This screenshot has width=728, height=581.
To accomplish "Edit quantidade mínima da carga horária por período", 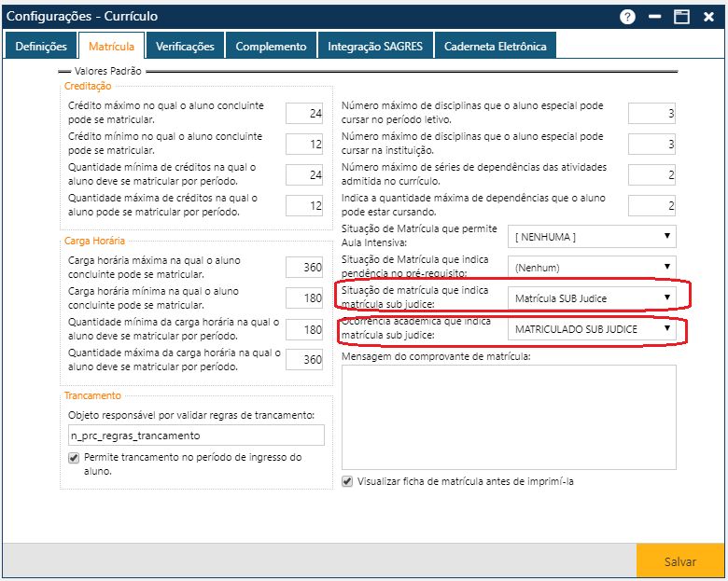I will pyautogui.click(x=304, y=329).
